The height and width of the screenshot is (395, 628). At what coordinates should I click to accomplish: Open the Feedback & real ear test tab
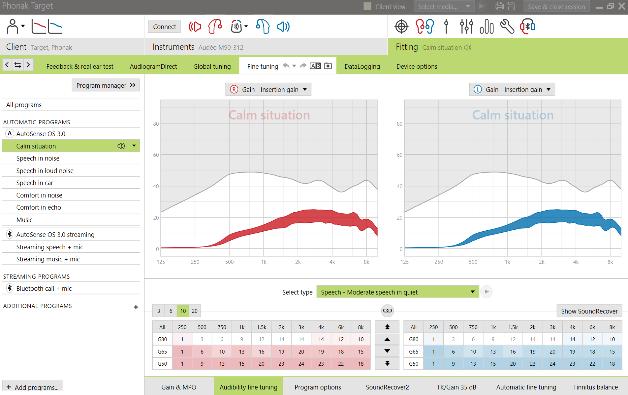[80, 67]
